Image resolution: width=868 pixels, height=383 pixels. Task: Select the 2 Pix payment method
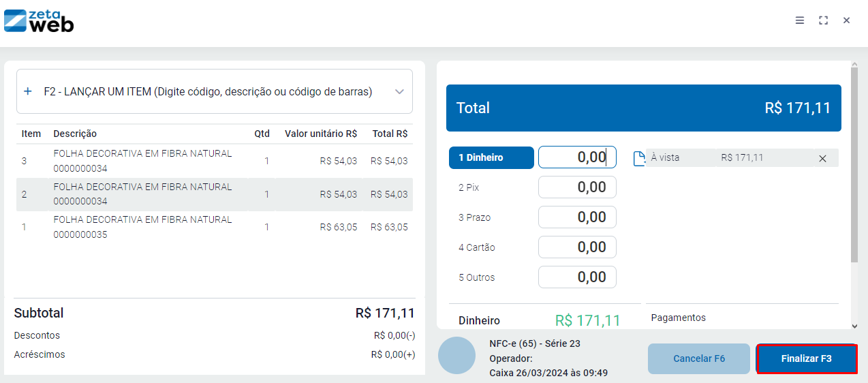[469, 187]
